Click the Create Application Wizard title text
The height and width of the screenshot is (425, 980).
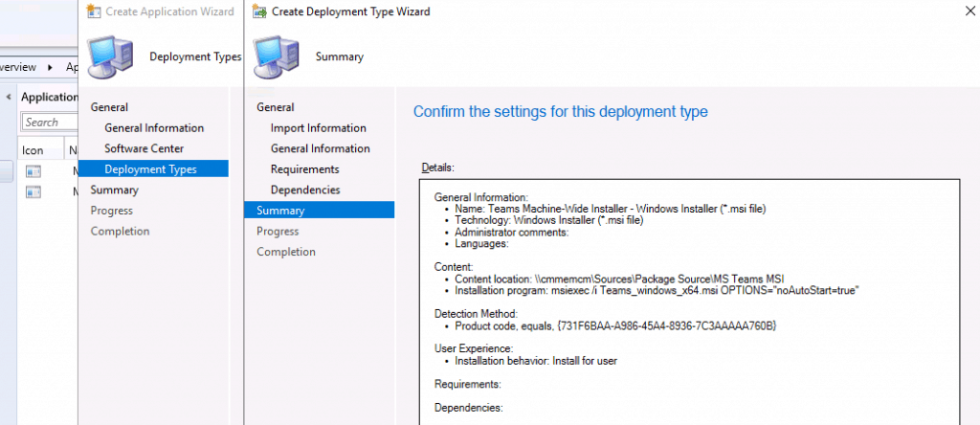170,11
